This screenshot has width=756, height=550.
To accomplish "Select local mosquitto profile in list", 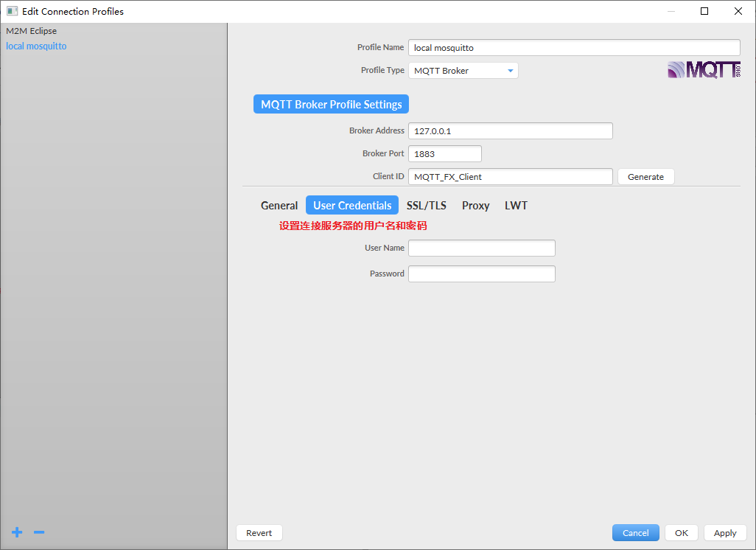I will tap(36, 46).
